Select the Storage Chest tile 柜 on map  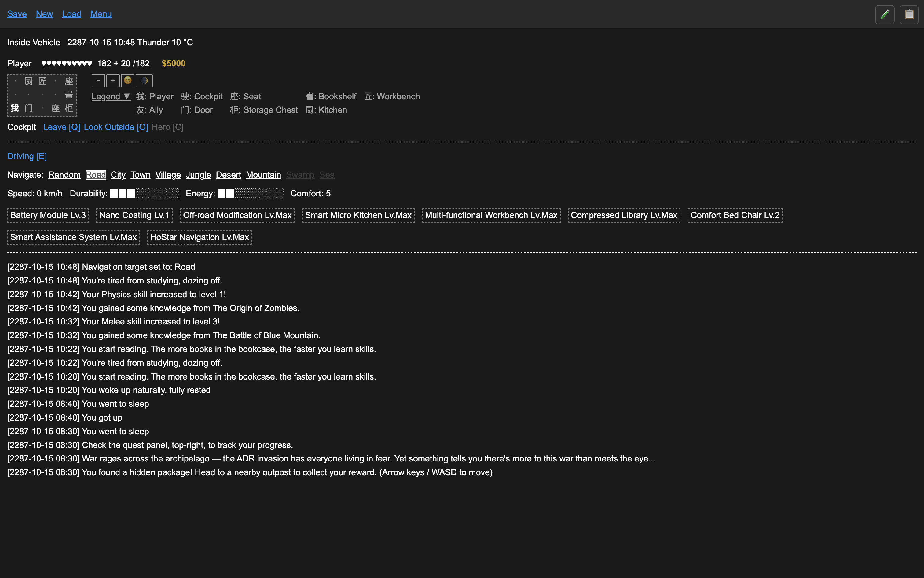coord(69,108)
